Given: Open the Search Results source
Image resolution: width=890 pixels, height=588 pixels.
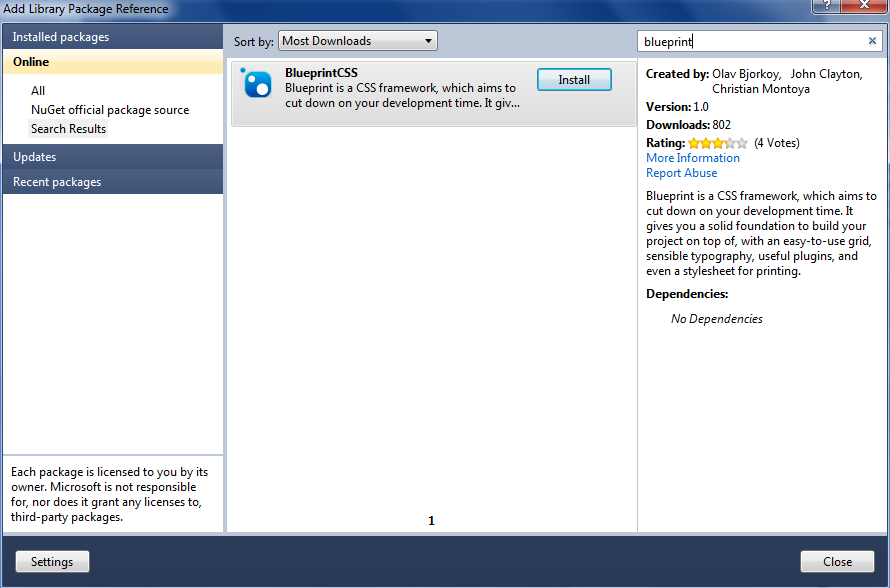Looking at the screenshot, I should 66,128.
